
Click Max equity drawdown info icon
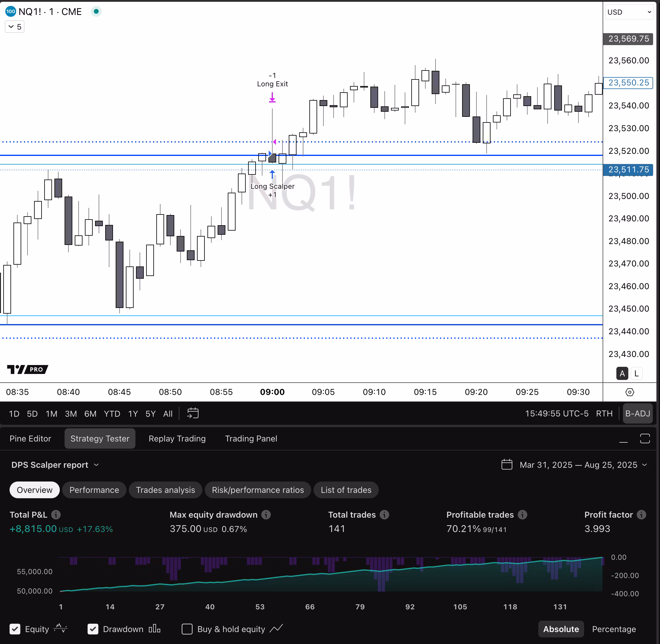coord(266,514)
